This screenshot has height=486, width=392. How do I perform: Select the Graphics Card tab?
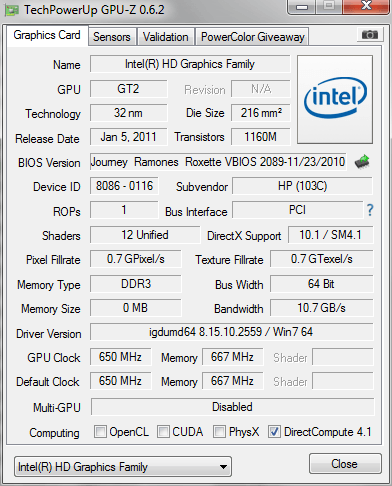(x=47, y=35)
